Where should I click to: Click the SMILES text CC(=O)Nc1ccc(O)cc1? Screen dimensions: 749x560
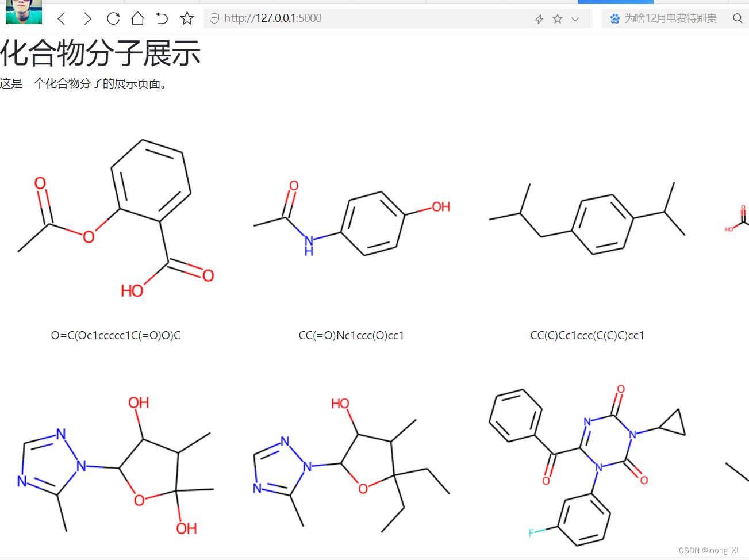pyautogui.click(x=351, y=335)
